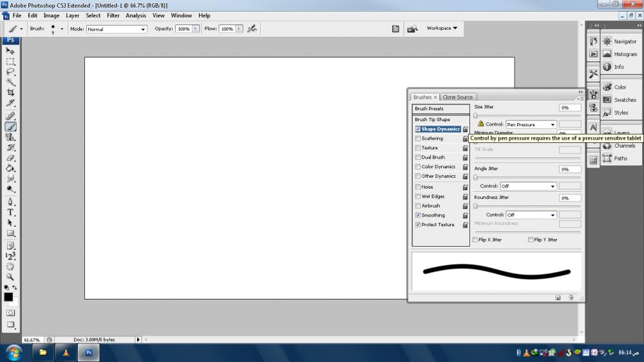Select the Count tool
This screenshot has height=362, width=644.
pyautogui.click(x=10, y=256)
